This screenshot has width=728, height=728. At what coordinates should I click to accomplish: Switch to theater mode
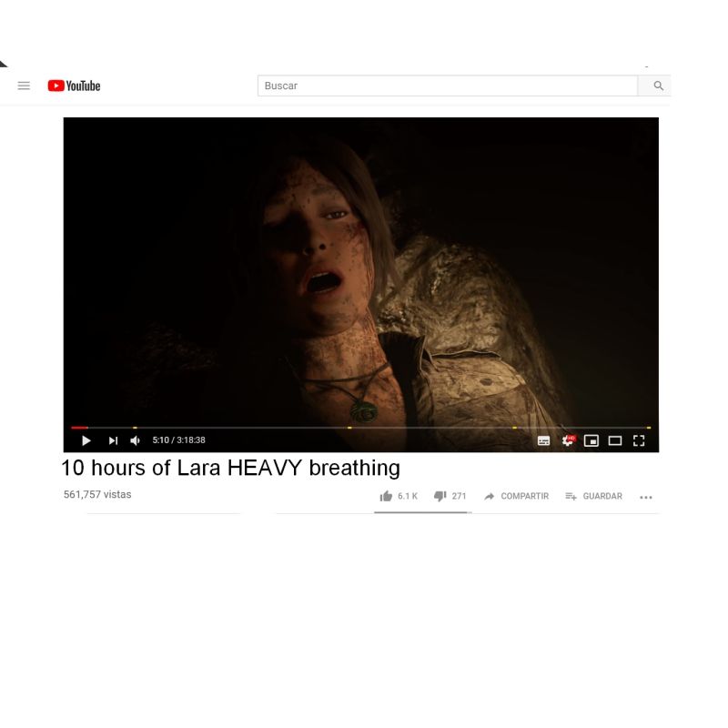pos(615,440)
